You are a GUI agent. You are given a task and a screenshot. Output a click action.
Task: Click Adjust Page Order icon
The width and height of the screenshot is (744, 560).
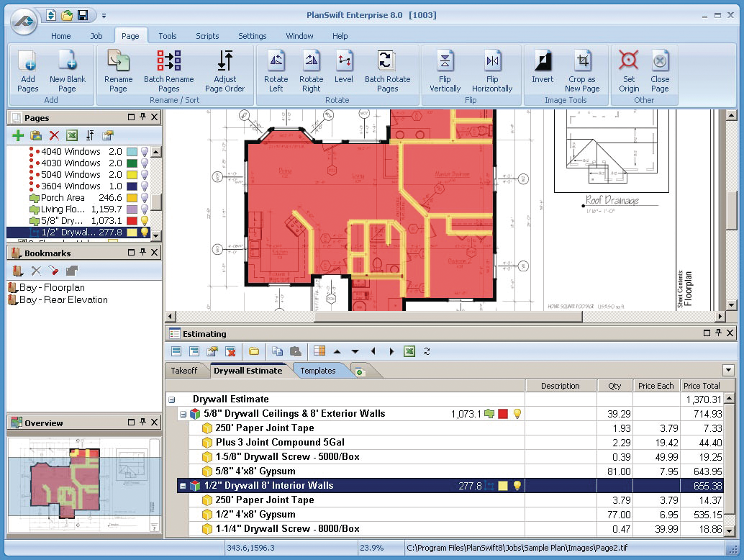click(x=225, y=71)
